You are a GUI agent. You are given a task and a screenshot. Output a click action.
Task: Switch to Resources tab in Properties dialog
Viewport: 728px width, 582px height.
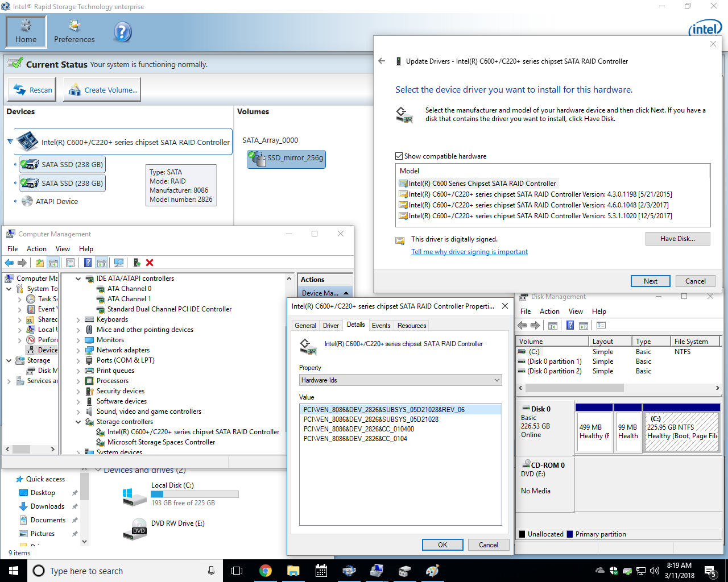412,326
